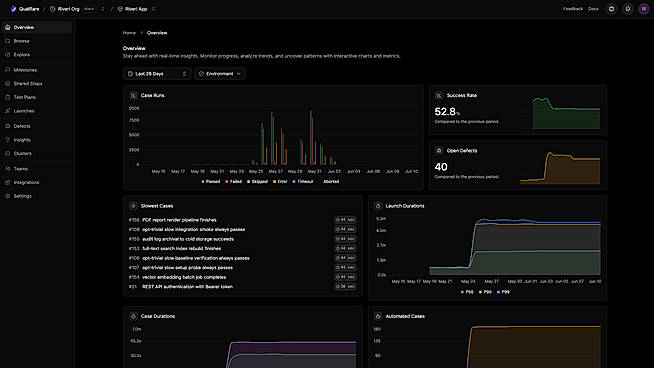Open the Environment filter dropdown

coord(220,74)
